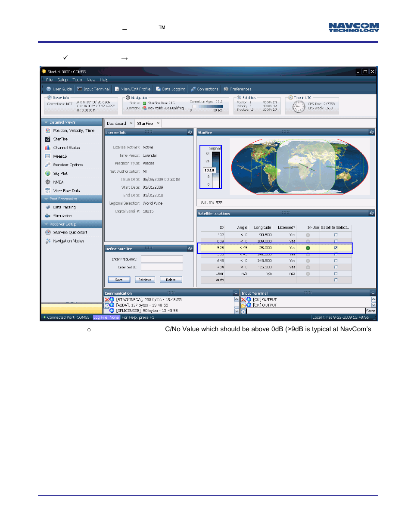The image size is (411, 532).
Task: Check satellite select box for ID 609
Action: pyautogui.click(x=336, y=241)
